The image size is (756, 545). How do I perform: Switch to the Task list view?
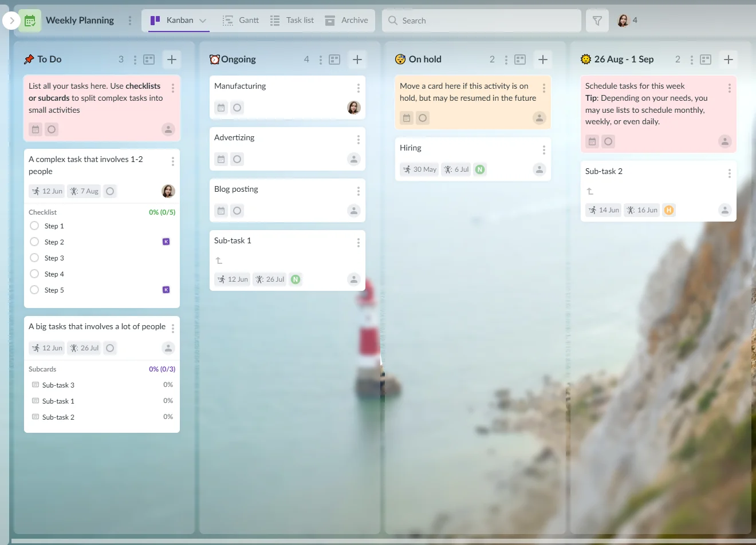tap(292, 21)
